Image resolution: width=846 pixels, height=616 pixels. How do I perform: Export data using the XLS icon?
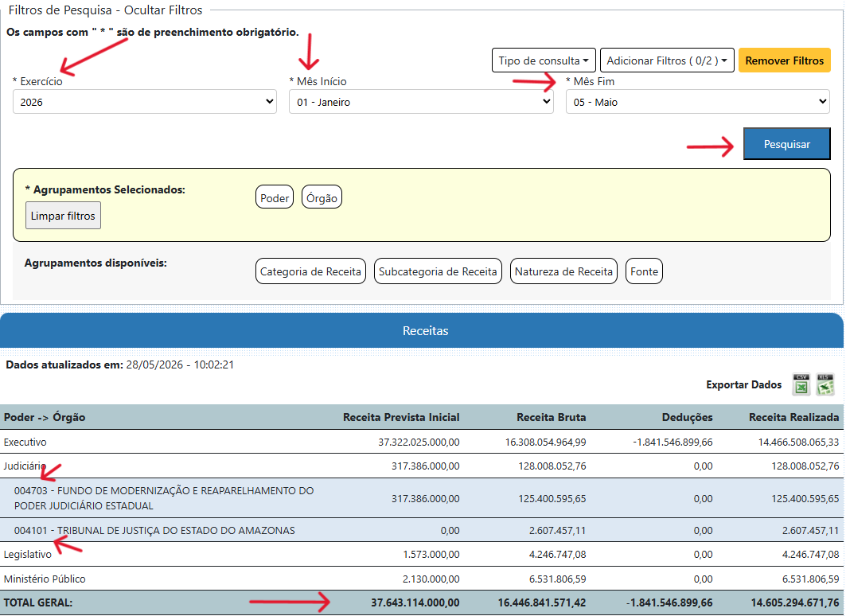(825, 384)
